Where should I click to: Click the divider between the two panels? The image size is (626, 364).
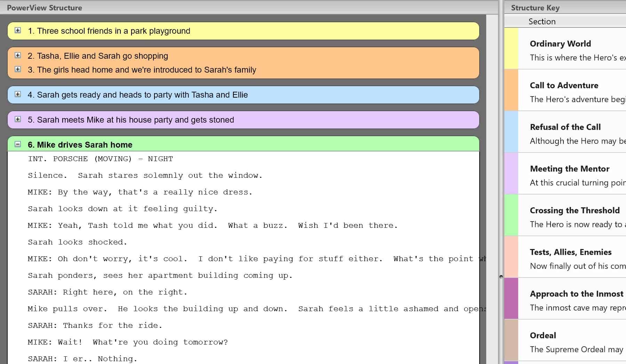tap(501, 276)
